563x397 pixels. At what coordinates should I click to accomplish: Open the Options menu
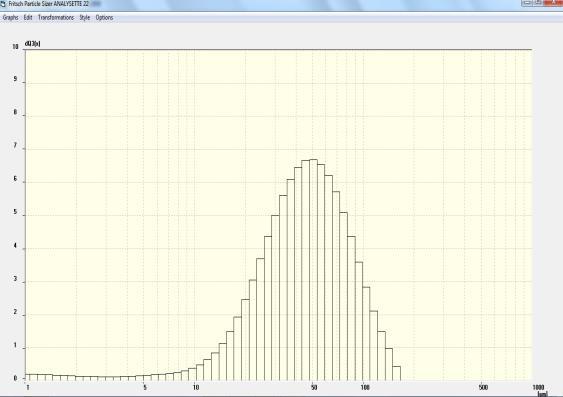tap(104, 17)
